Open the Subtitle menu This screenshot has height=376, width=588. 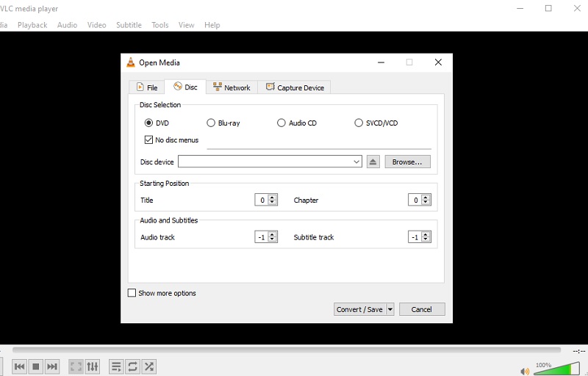[129, 25]
